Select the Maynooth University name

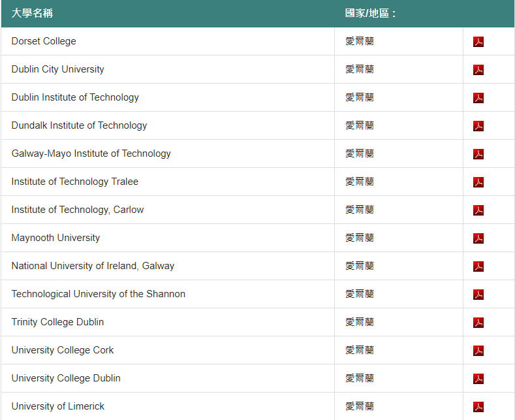coord(55,238)
